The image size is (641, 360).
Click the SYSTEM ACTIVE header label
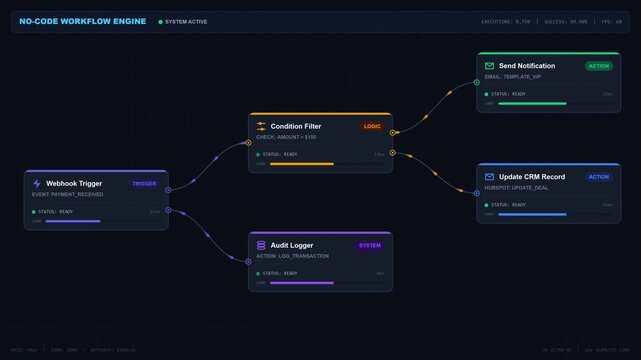click(186, 22)
